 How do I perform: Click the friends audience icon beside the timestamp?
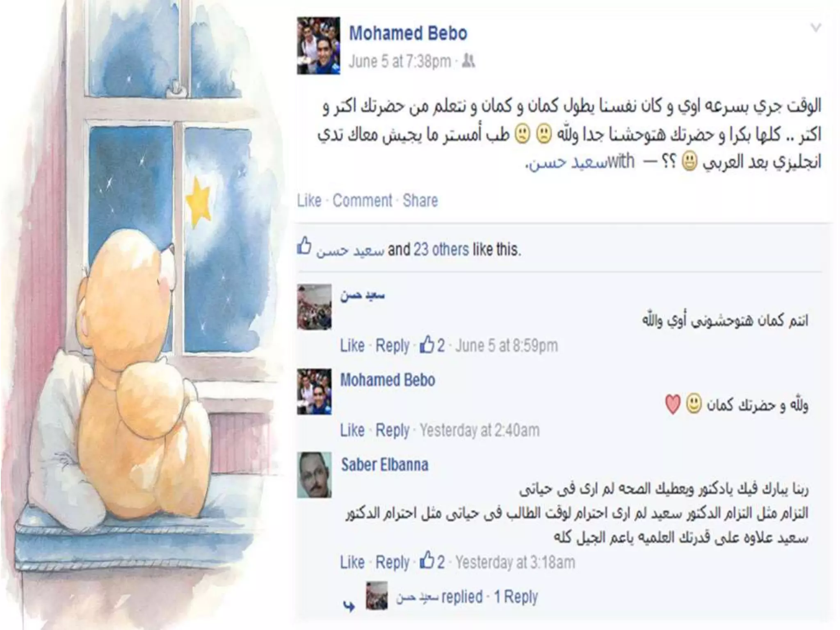click(x=468, y=62)
